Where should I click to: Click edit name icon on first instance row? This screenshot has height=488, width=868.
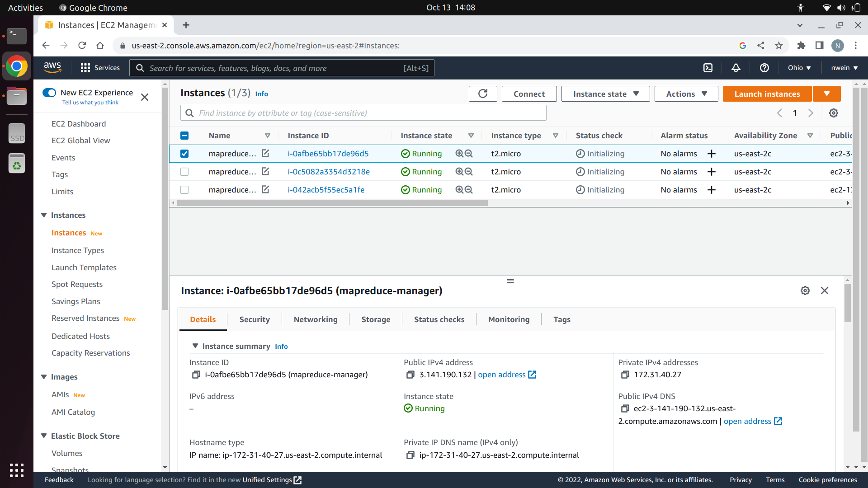point(265,154)
